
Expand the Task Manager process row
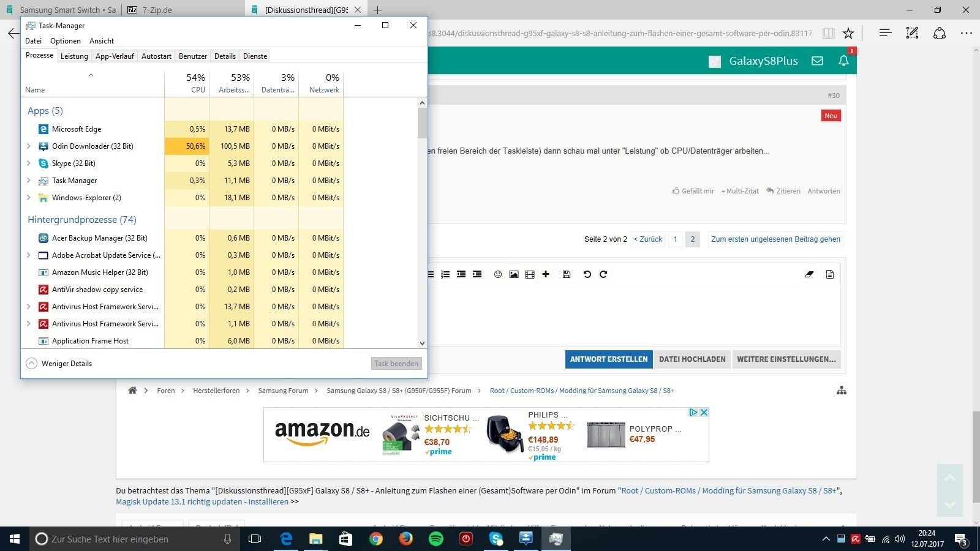click(28, 181)
